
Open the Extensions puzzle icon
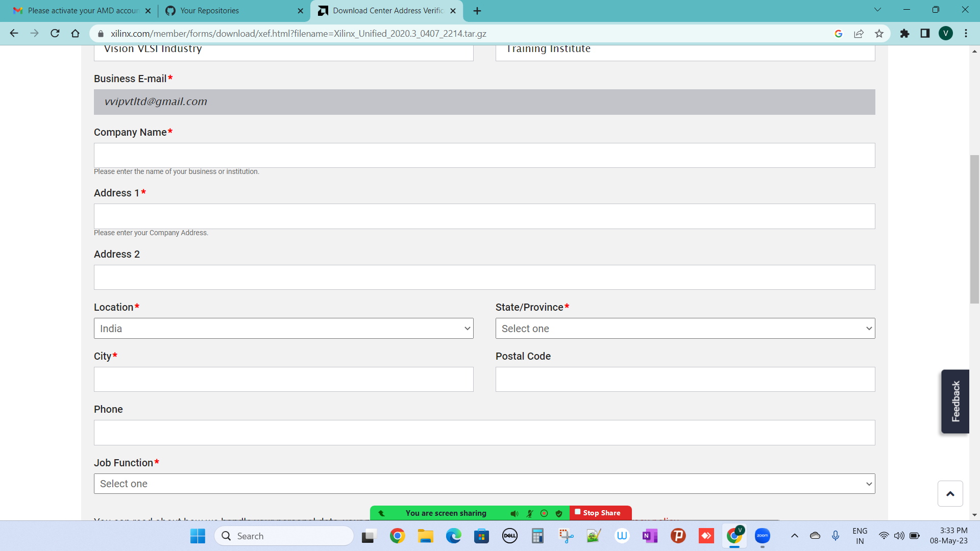pos(904,34)
